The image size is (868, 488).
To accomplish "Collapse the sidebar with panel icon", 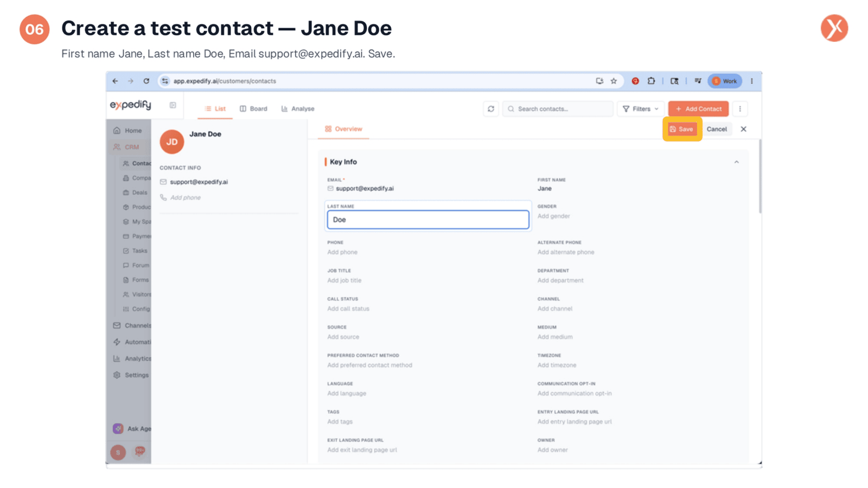I will click(173, 105).
